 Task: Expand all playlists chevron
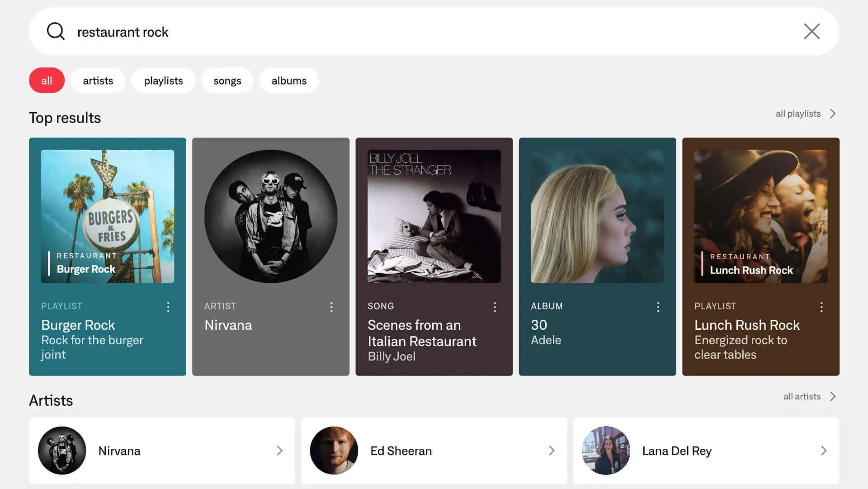tap(833, 114)
